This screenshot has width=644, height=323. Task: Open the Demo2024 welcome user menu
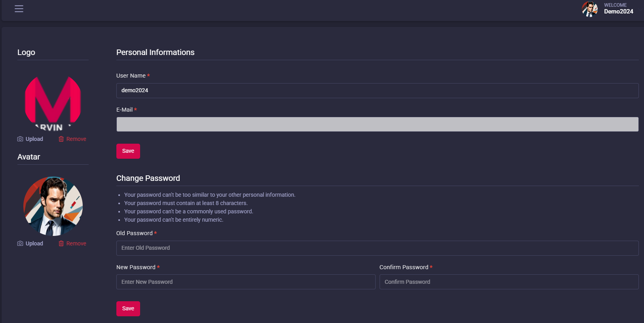[618, 9]
